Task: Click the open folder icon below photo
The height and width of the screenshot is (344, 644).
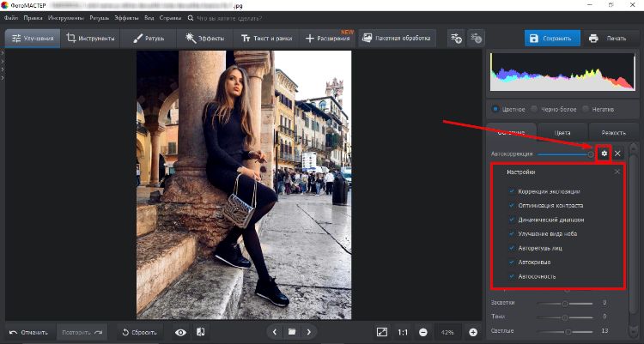Action: click(292, 332)
